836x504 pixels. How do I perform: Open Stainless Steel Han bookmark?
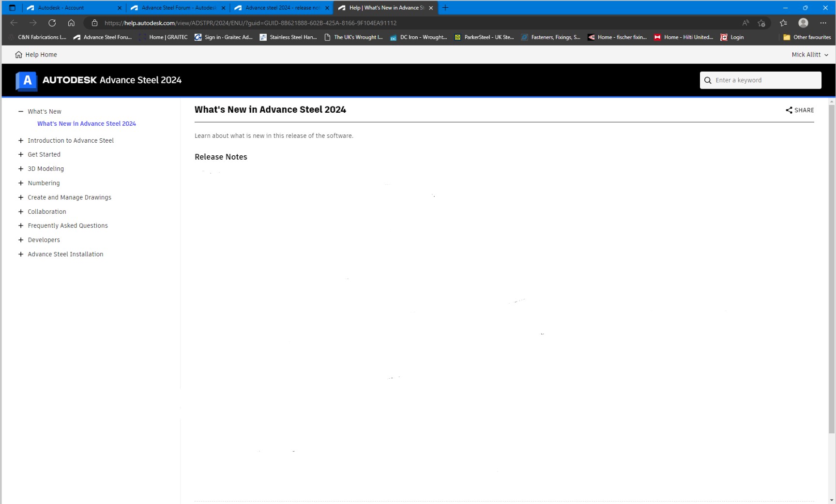289,37
